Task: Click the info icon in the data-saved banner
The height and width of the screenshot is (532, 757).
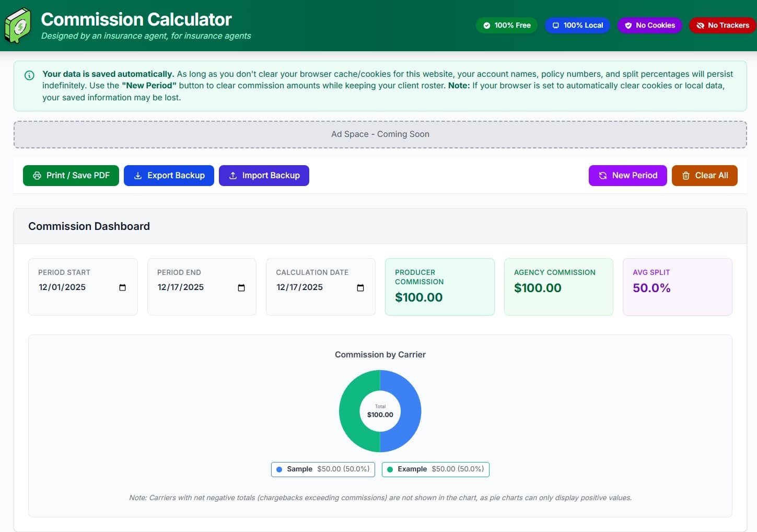Action: point(29,75)
